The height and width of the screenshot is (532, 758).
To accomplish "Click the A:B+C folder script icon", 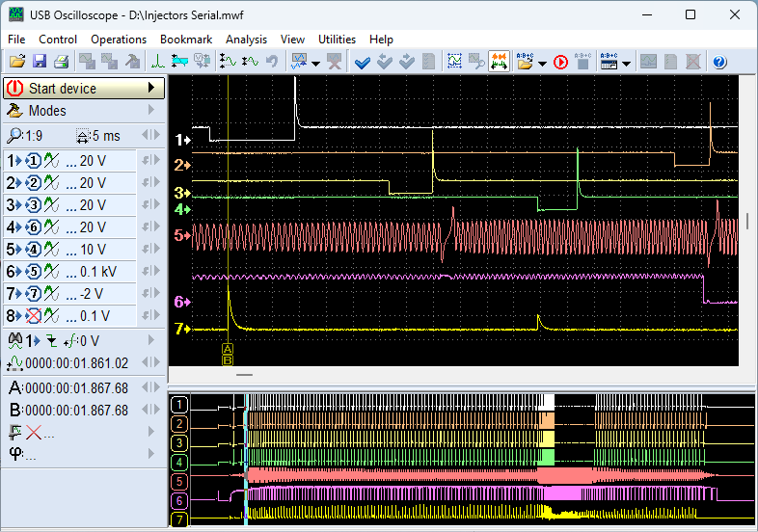I will 525,62.
